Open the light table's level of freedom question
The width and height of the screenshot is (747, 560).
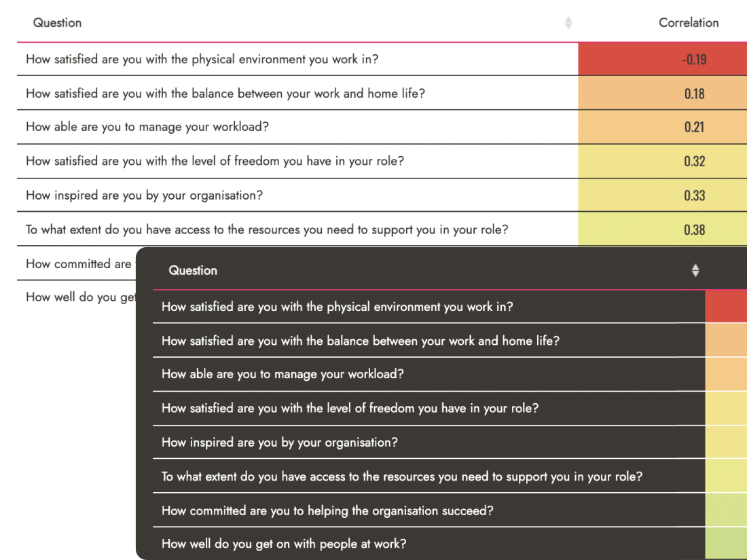214,162
